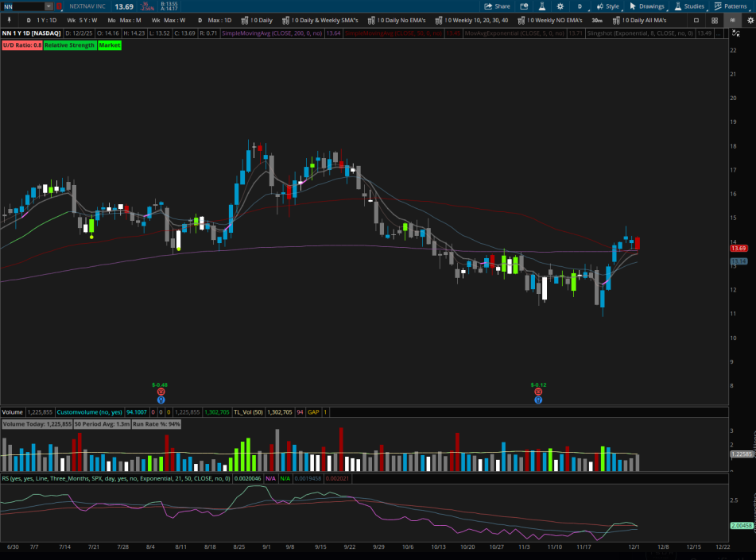The image size is (756, 560).
Task: Open the Drawings menu
Action: point(647,6)
